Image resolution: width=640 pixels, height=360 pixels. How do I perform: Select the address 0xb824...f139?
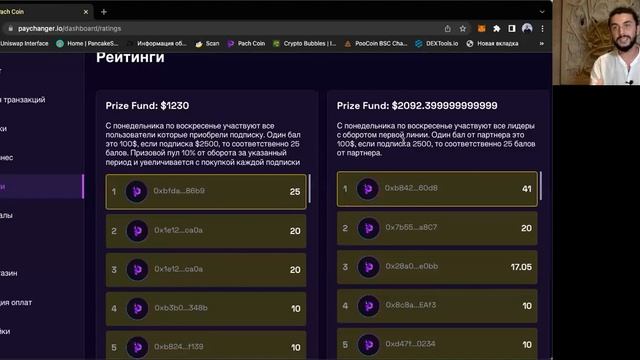point(179,347)
